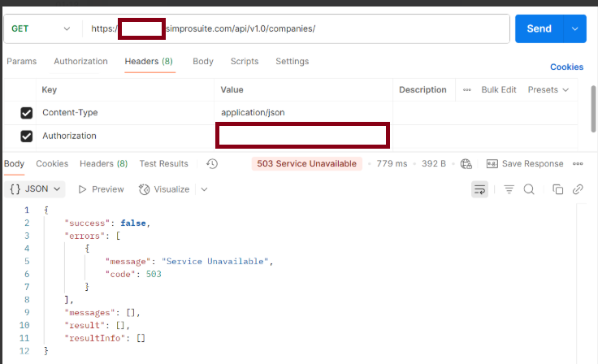Open Test Results tab
The image size is (598, 364).
pyautogui.click(x=163, y=163)
